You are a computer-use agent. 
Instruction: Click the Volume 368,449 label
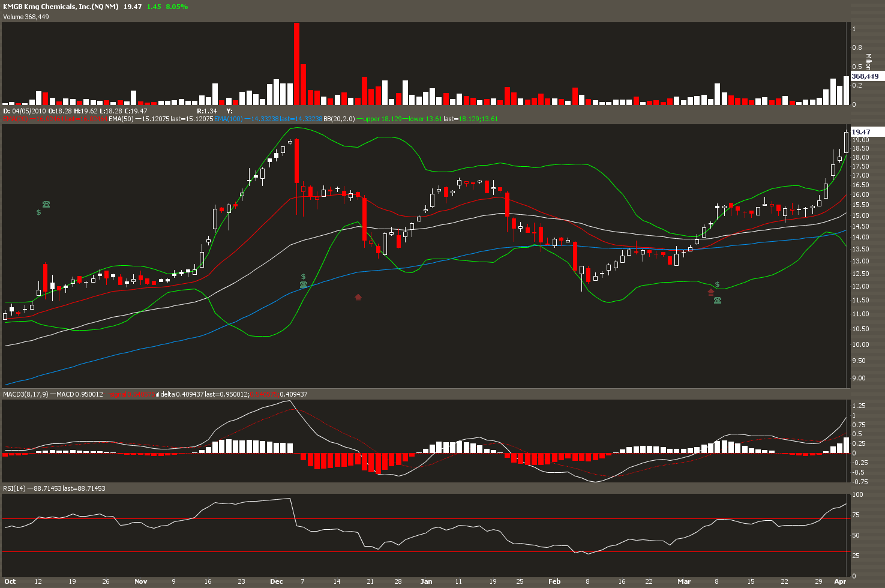[26, 17]
